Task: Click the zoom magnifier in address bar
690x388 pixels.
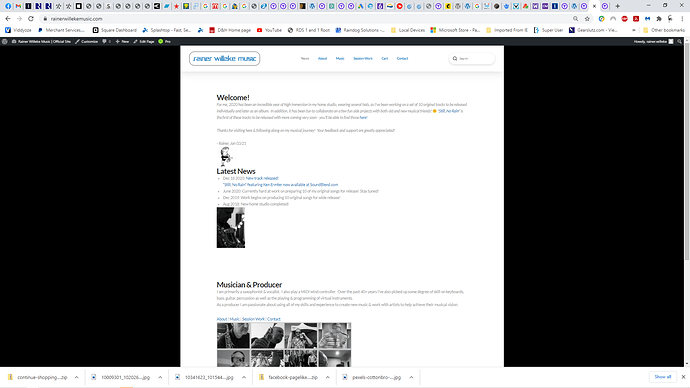Action: [x=576, y=19]
